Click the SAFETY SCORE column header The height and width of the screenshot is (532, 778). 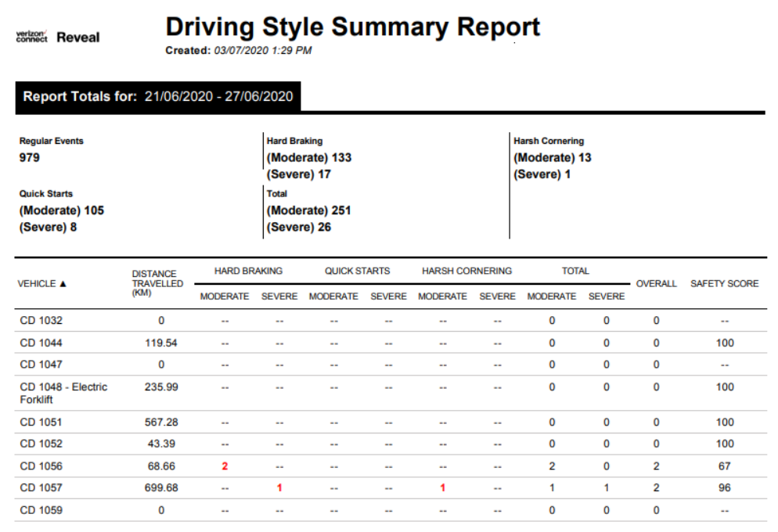pos(725,283)
